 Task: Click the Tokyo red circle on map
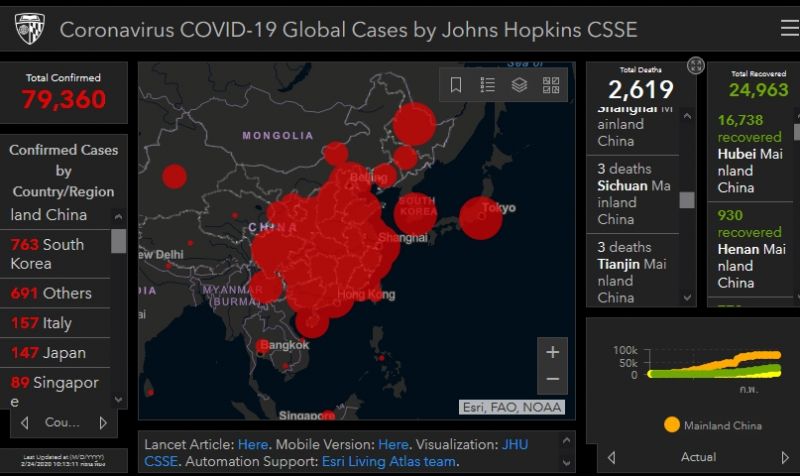480,218
